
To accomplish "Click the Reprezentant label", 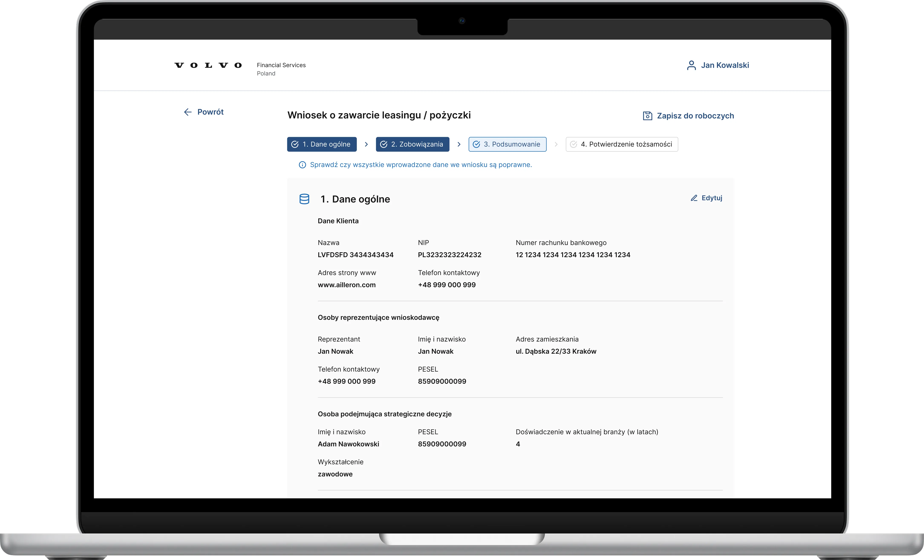I will (x=339, y=339).
